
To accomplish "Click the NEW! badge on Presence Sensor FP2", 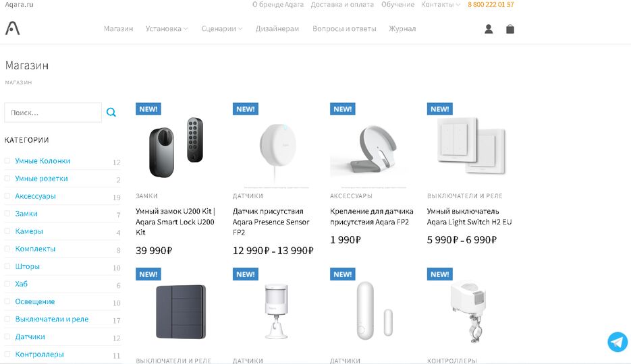I will [246, 109].
